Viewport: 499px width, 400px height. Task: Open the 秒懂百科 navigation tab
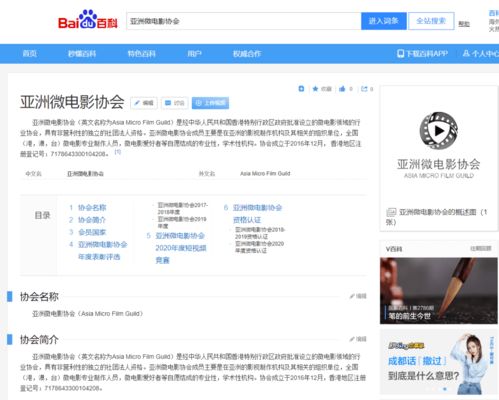tap(82, 54)
